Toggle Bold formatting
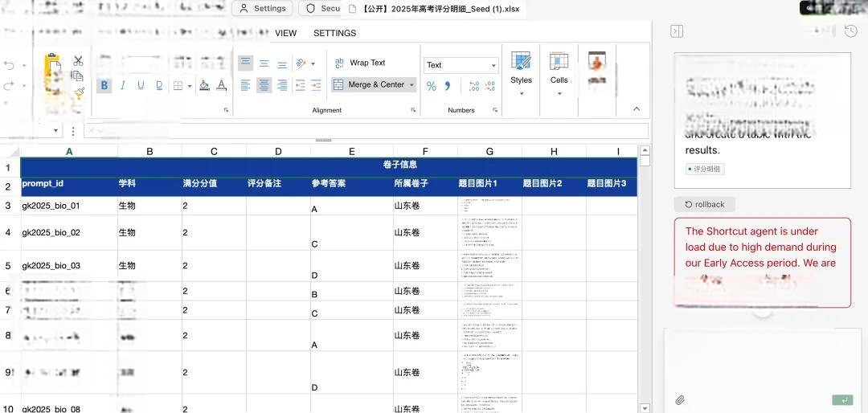The height and width of the screenshot is (413, 868). click(104, 85)
